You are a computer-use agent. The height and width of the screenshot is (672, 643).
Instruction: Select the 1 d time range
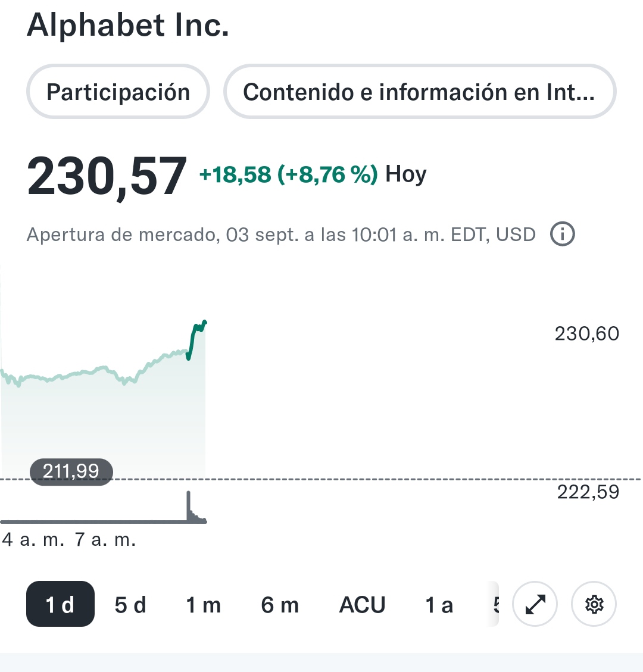pos(60,605)
